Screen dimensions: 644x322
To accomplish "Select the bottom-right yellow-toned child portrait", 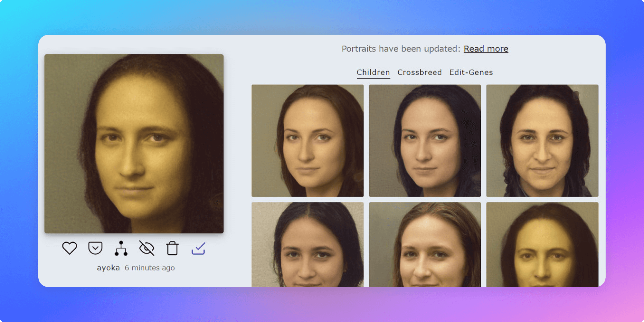I will [x=542, y=244].
